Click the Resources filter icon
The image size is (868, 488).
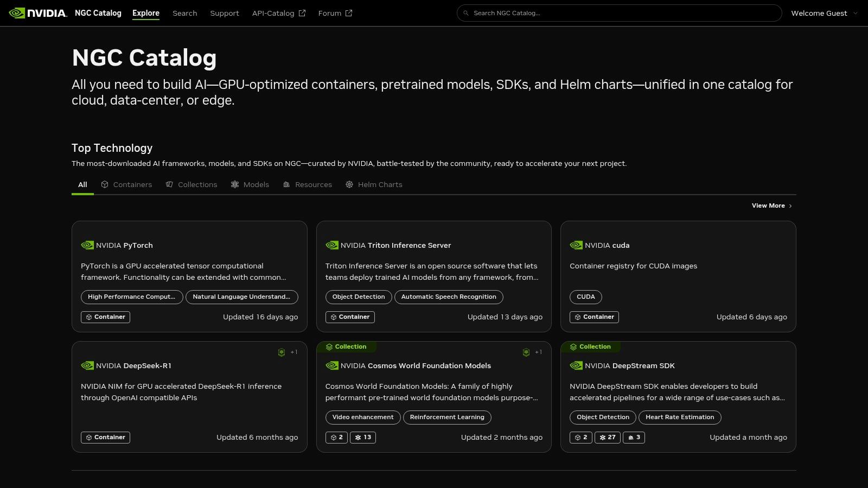click(286, 184)
